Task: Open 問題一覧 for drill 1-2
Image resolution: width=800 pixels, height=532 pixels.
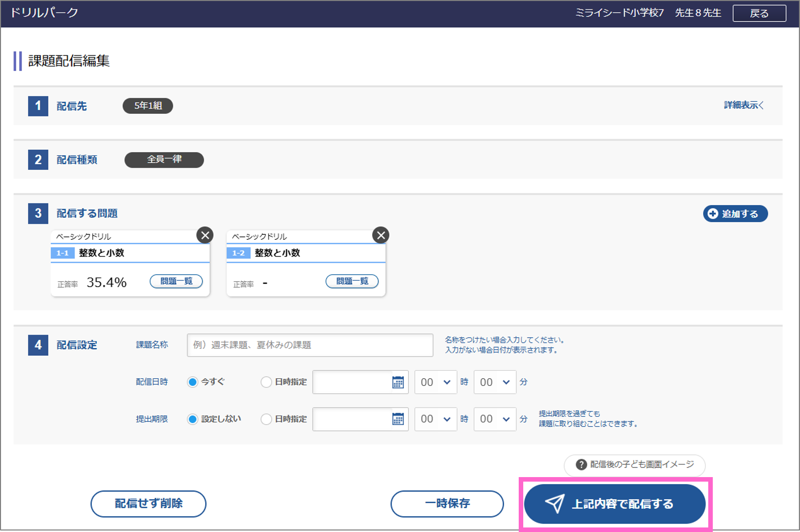Action: pyautogui.click(x=352, y=281)
